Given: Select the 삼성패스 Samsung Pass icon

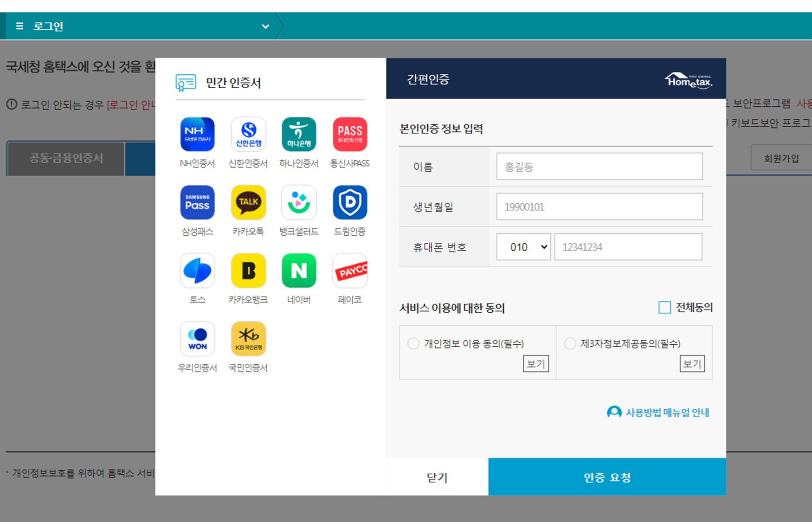Looking at the screenshot, I should coord(197,202).
